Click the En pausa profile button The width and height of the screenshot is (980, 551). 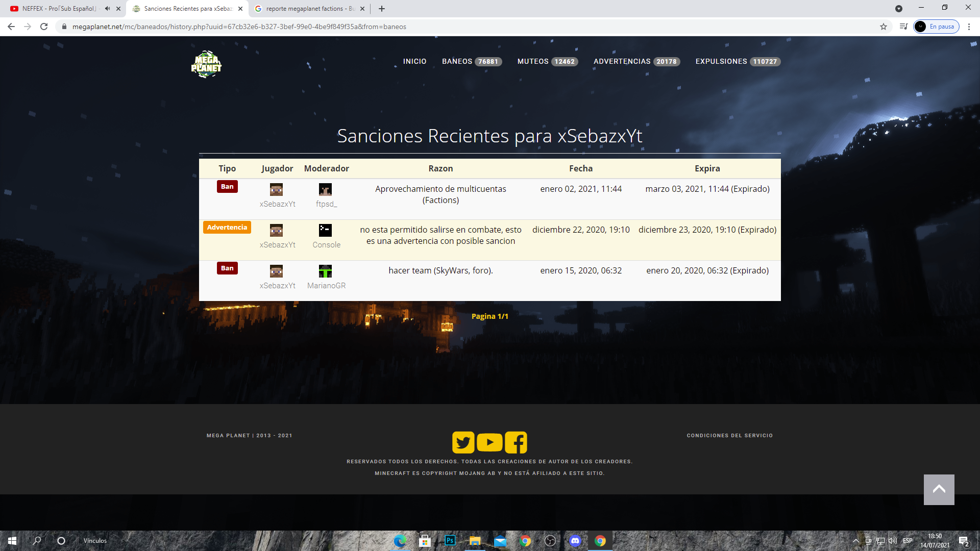936,27
